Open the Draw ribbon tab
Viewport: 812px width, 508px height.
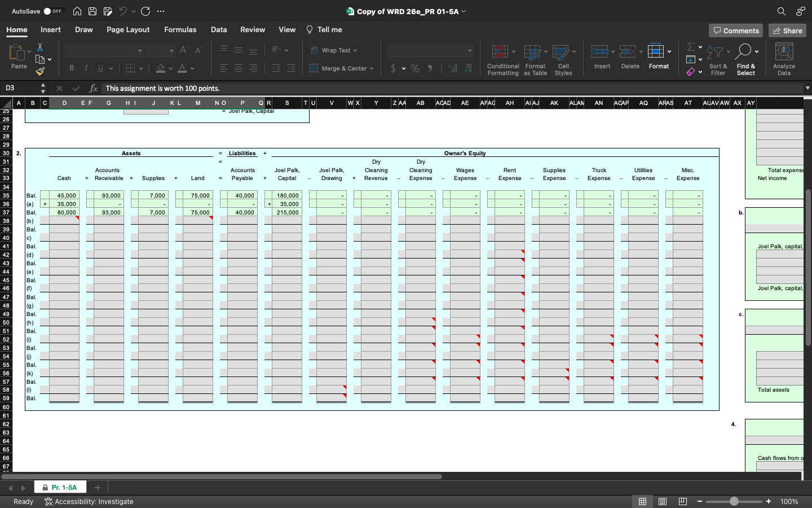pos(84,30)
